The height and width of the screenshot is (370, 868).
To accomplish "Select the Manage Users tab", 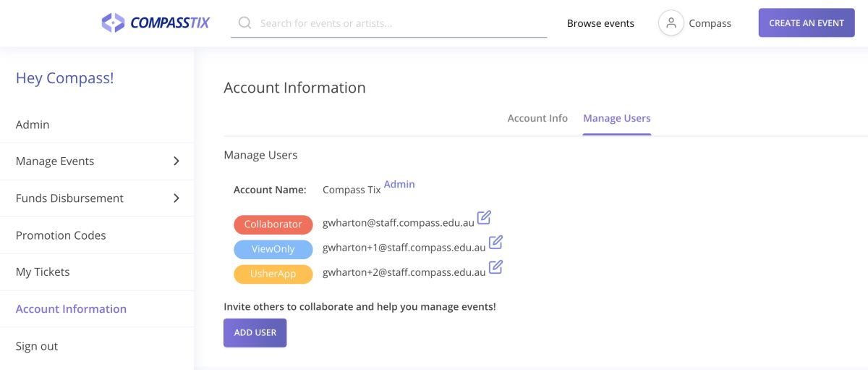I will tap(616, 118).
